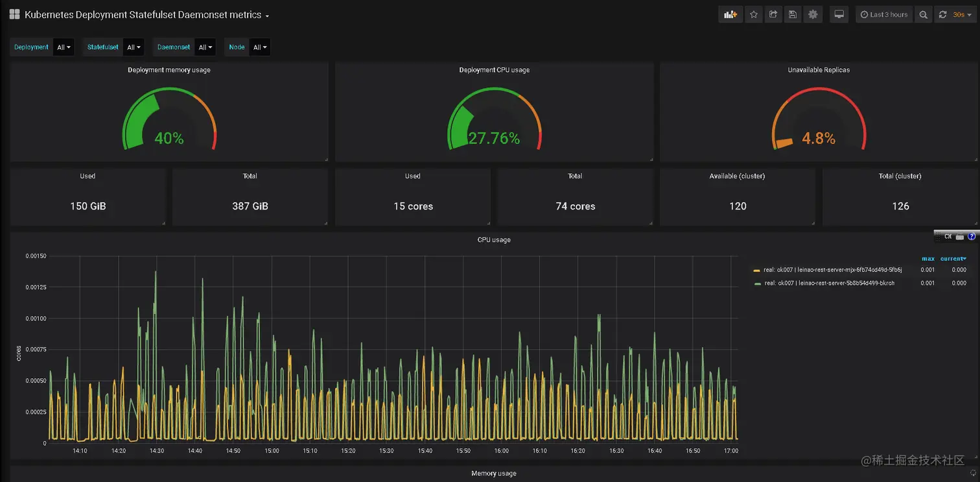The height and width of the screenshot is (482, 980).
Task: Open color picker for green bkrch series
Action: [756, 283]
